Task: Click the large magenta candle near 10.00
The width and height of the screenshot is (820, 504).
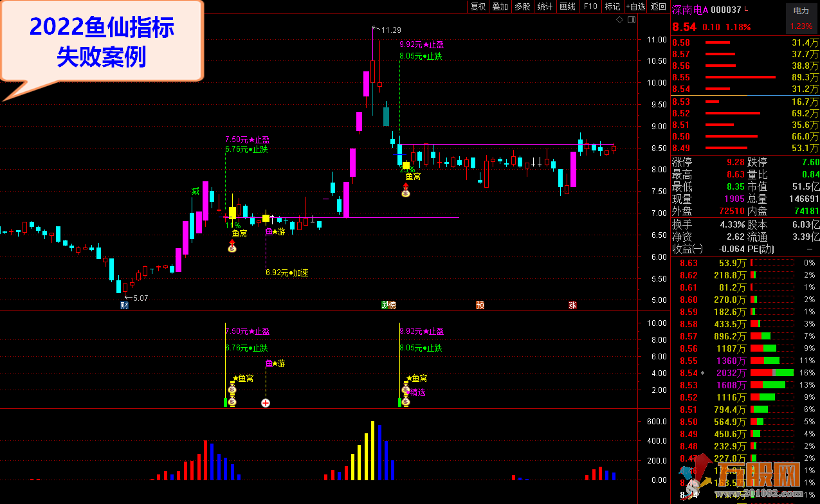Action: [x=366, y=83]
